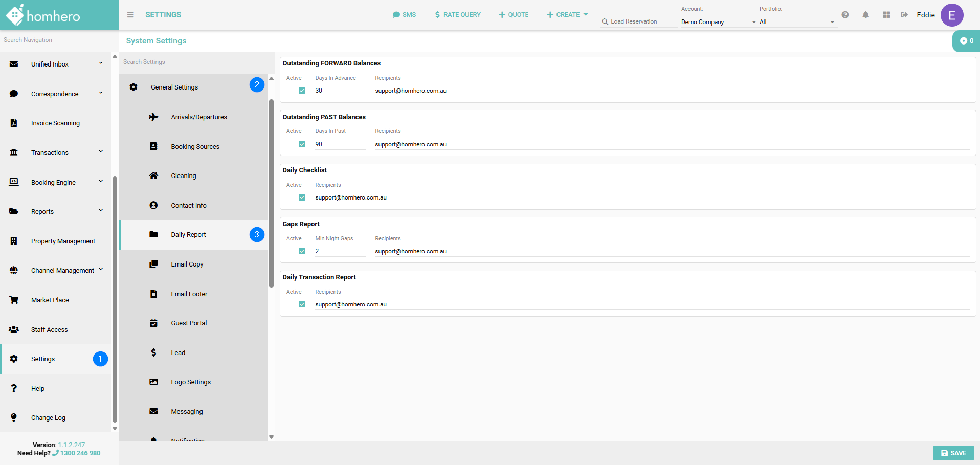Open the help question mark icon in header
Viewport: 980px width, 465px height.
(x=845, y=15)
